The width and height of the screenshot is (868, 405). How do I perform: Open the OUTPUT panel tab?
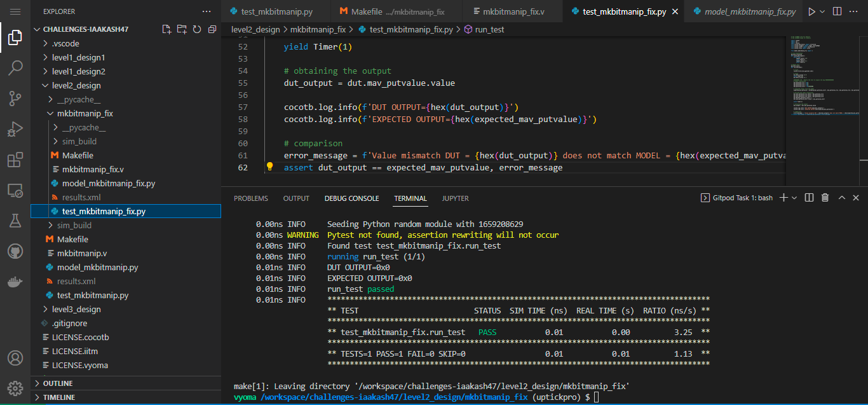(296, 198)
